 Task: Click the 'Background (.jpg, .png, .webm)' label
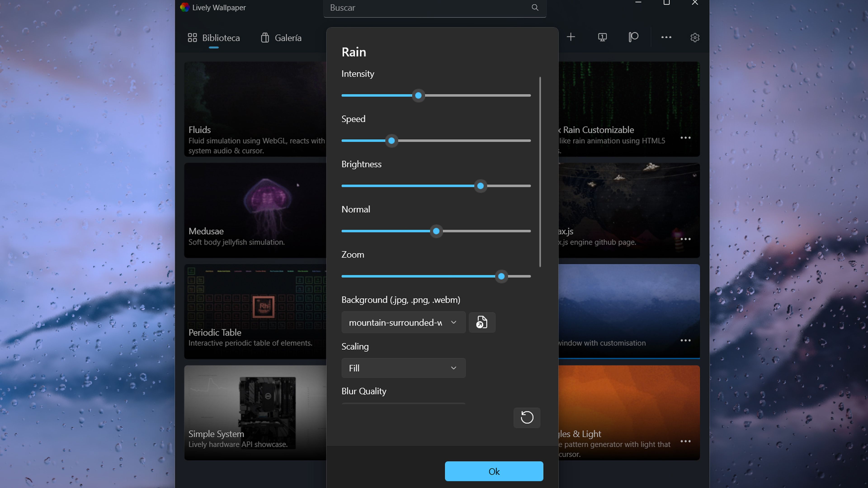click(401, 300)
